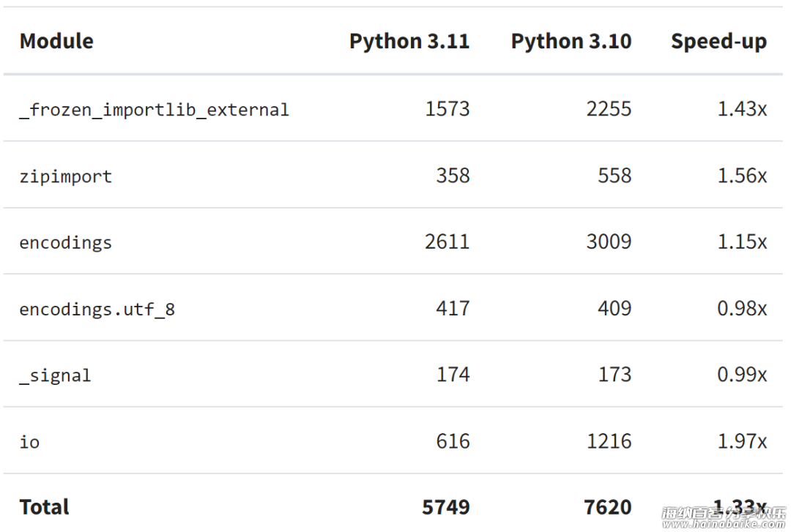Click the 0.99x speed-up cell
This screenshot has width=791, height=532.
742,374
